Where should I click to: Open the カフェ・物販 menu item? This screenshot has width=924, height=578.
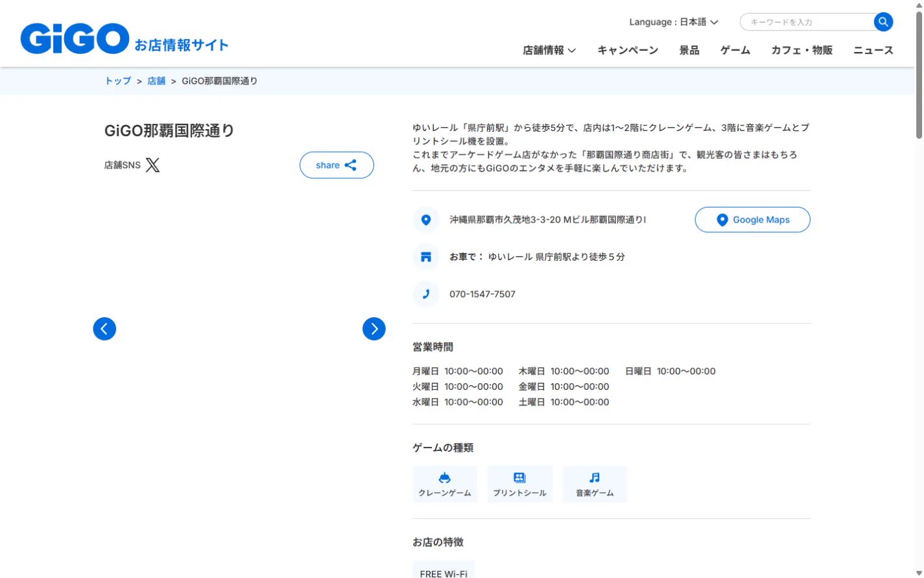801,50
